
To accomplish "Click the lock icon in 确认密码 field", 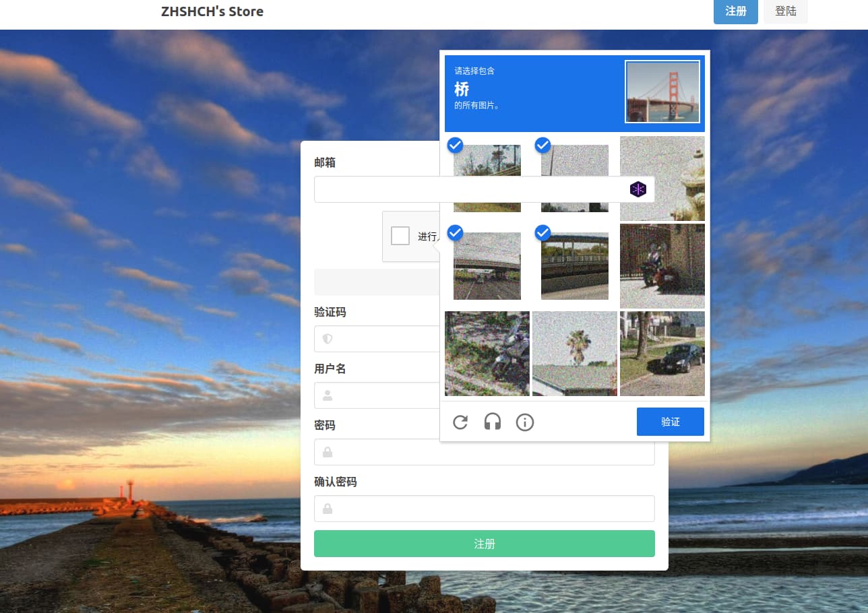I will (328, 509).
